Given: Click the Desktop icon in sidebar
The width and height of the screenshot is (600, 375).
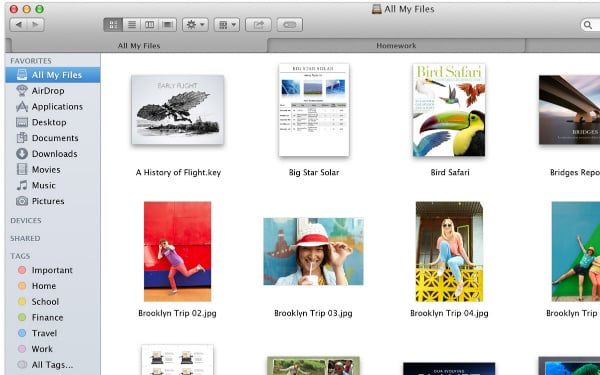Looking at the screenshot, I should coord(22,122).
